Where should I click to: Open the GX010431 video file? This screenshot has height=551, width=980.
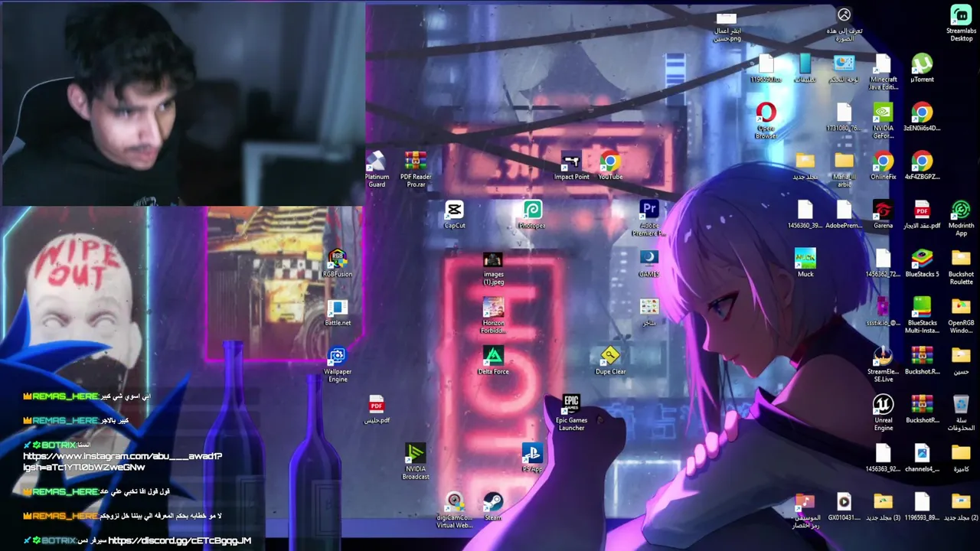844,507
